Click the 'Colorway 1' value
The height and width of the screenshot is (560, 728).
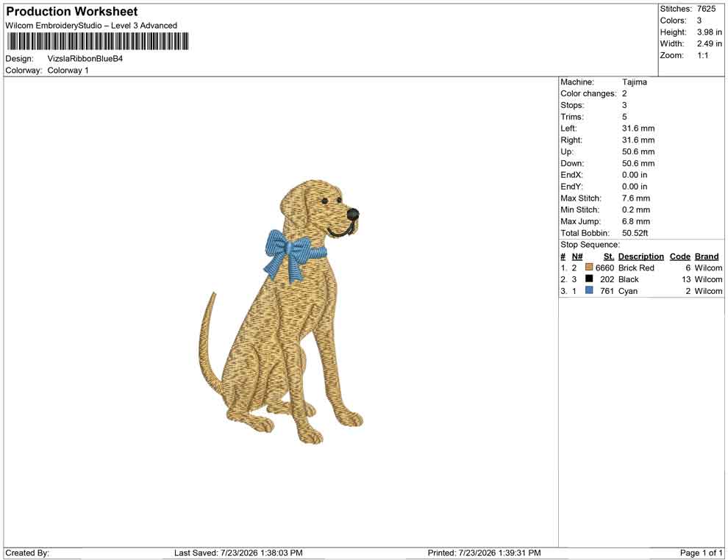pyautogui.click(x=68, y=71)
